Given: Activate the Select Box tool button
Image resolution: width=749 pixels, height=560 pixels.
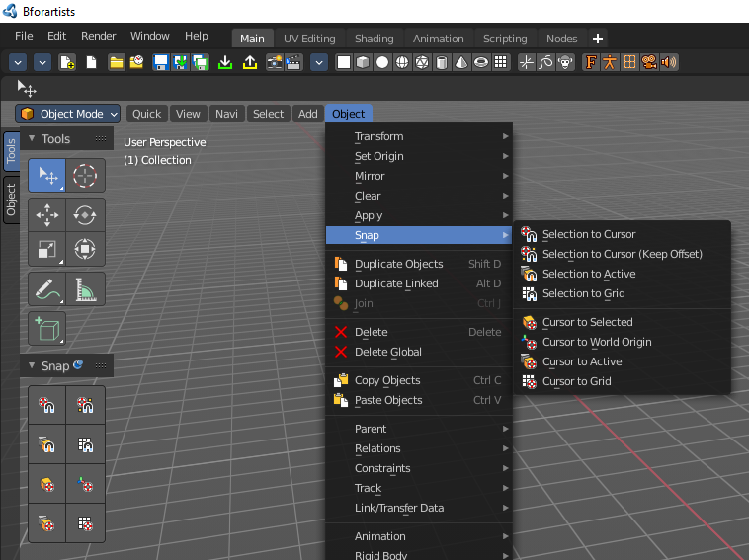Looking at the screenshot, I should (46, 176).
